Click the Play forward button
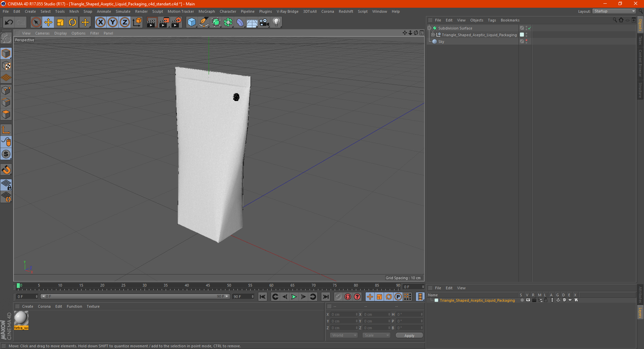The height and width of the screenshot is (349, 644). 294,297
